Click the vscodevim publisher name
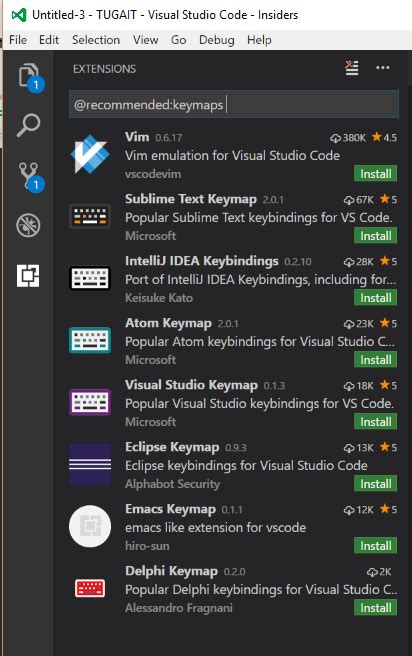Viewport: 412px width, 656px height. coord(153,174)
